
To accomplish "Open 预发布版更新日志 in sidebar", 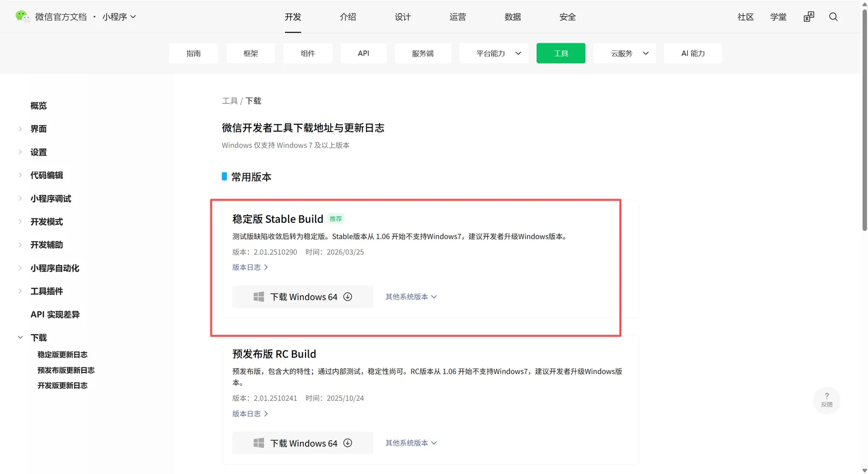I will (x=66, y=370).
